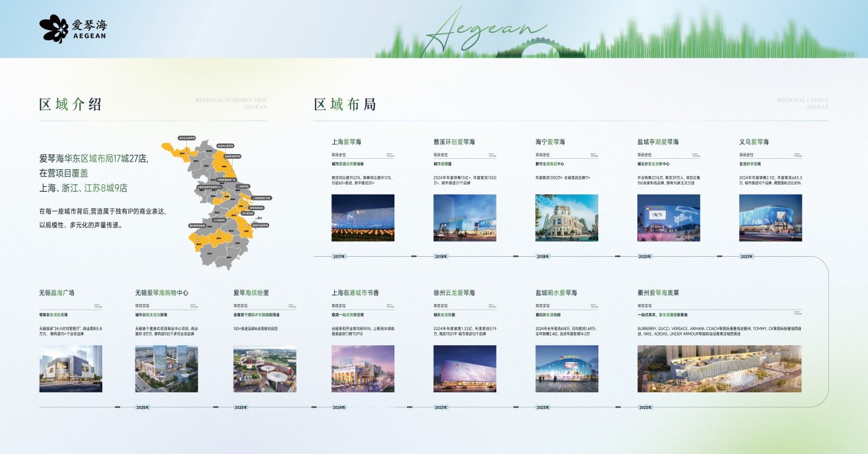Click the 盐城亭湖爱琴海 project title

pos(657,142)
